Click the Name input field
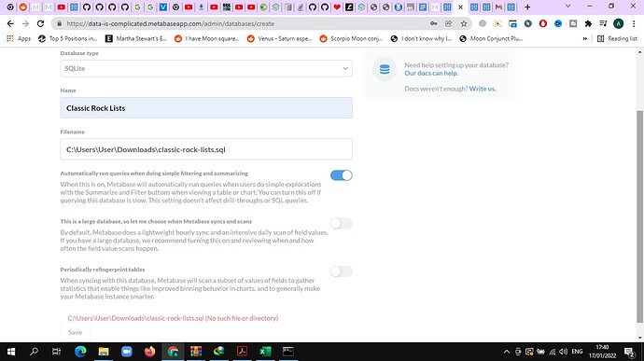 (x=206, y=108)
